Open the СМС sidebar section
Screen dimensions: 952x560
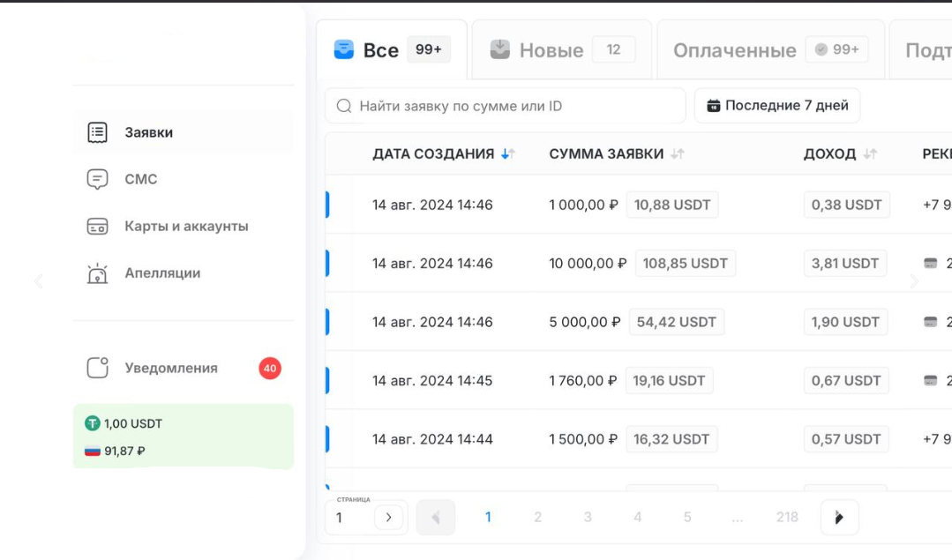pos(184,179)
